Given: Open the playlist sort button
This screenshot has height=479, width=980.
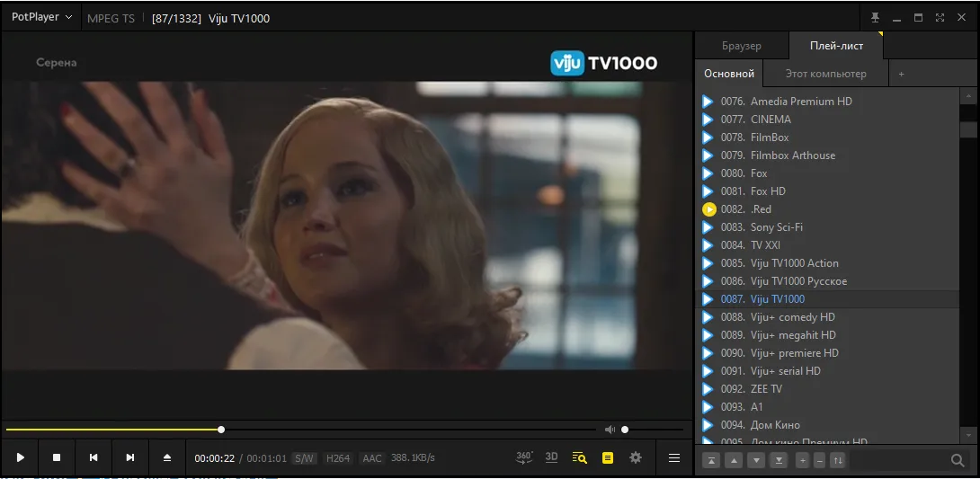Looking at the screenshot, I should [838, 461].
